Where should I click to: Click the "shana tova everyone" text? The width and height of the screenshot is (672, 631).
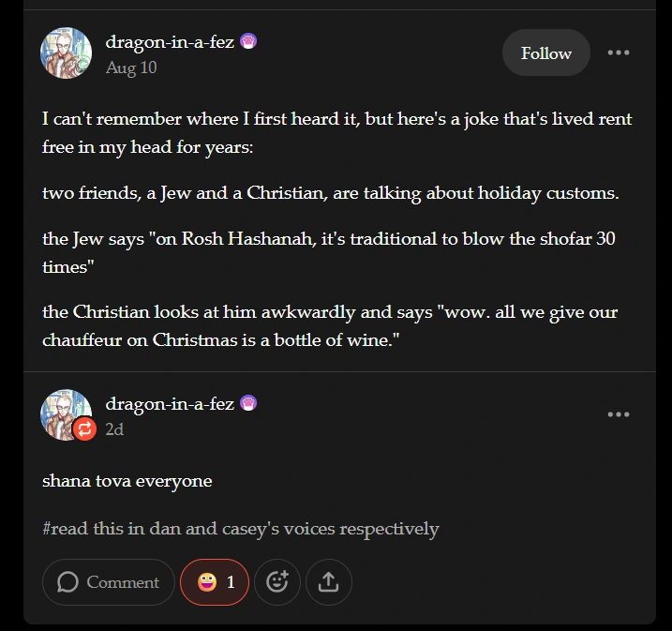pyautogui.click(x=127, y=481)
